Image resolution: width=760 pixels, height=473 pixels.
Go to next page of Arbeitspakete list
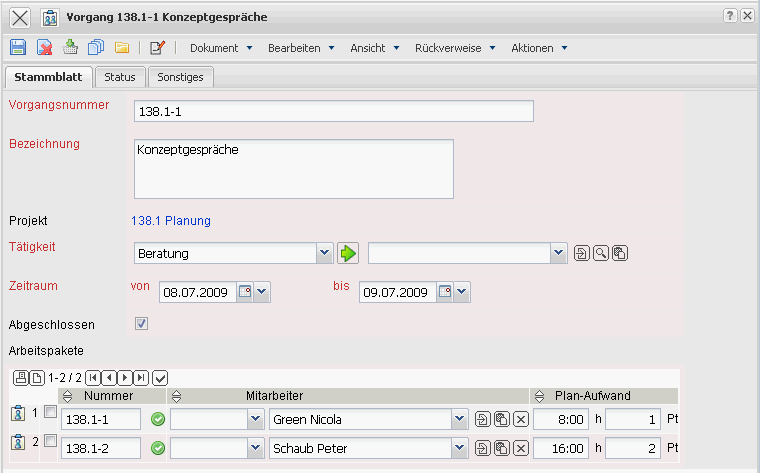(x=125, y=378)
